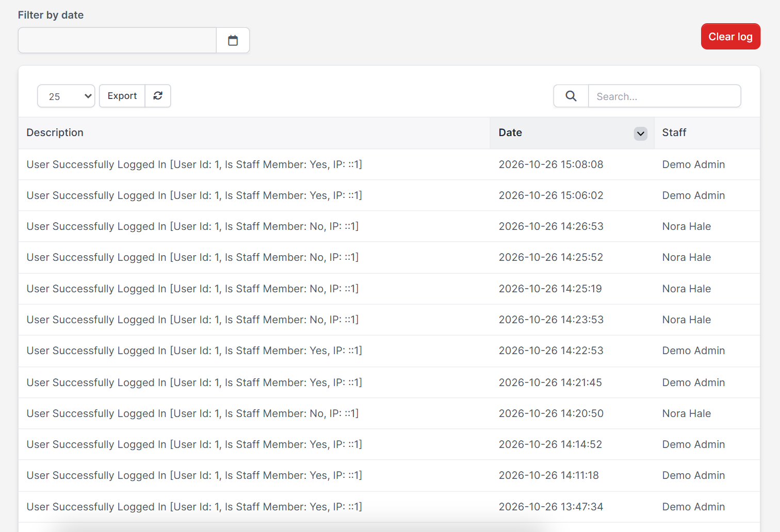Image resolution: width=780 pixels, height=532 pixels.
Task: Select date 2026-10-26 13:47:34
Action: tap(551, 507)
